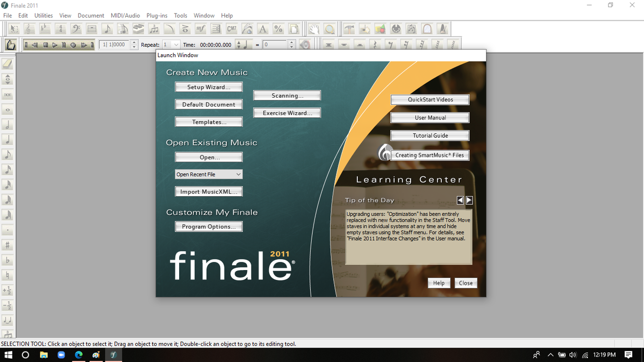Click the Program Options button
This screenshot has width=644, height=362.
click(209, 227)
